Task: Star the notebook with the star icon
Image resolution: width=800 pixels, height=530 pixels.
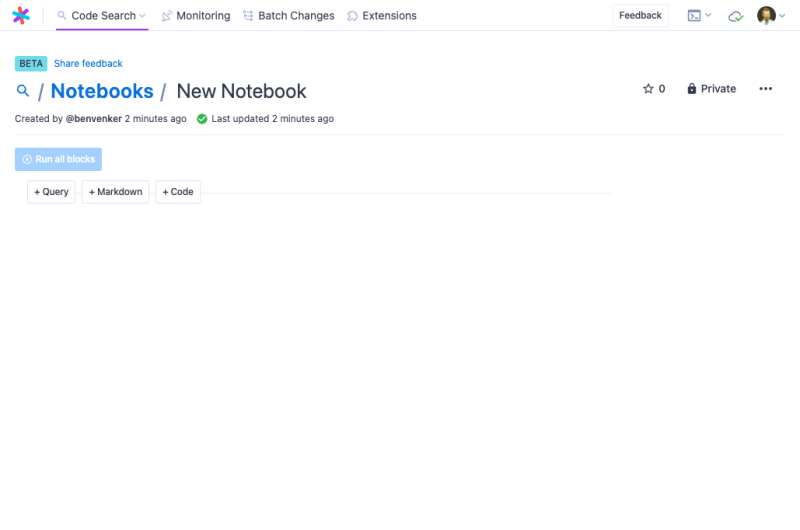Action: (x=648, y=89)
